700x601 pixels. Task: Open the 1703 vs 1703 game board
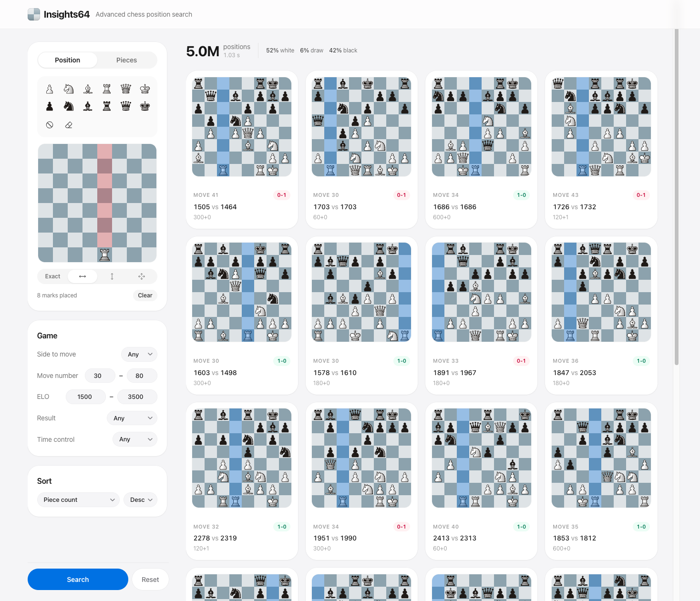(x=361, y=127)
